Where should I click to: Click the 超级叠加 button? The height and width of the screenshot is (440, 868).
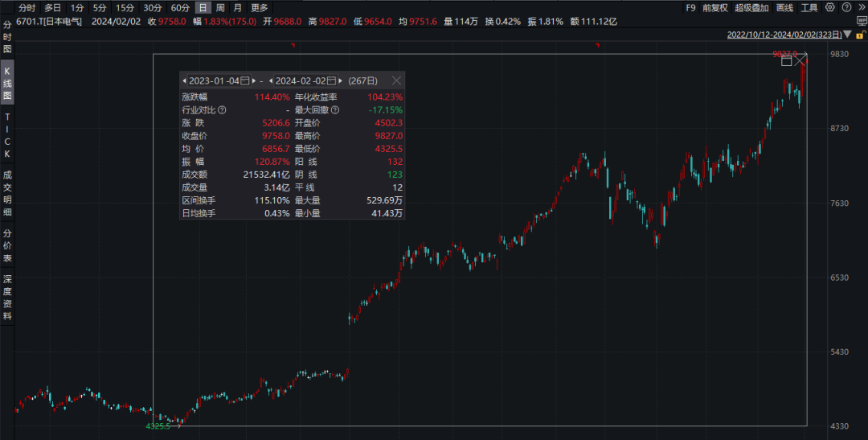751,7
